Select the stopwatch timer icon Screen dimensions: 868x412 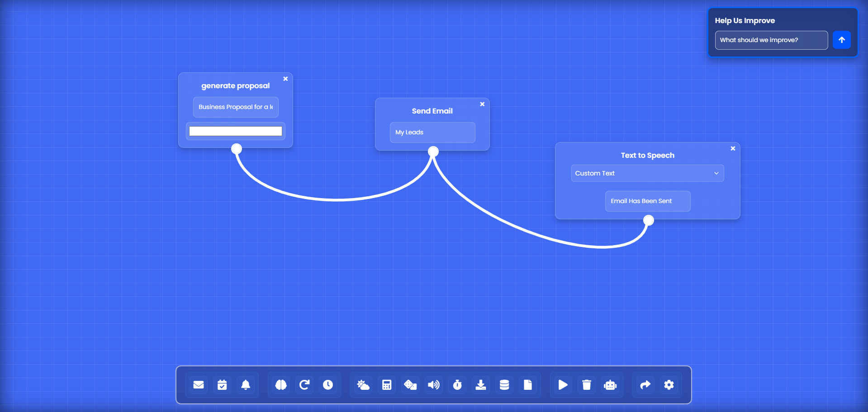[x=457, y=385]
